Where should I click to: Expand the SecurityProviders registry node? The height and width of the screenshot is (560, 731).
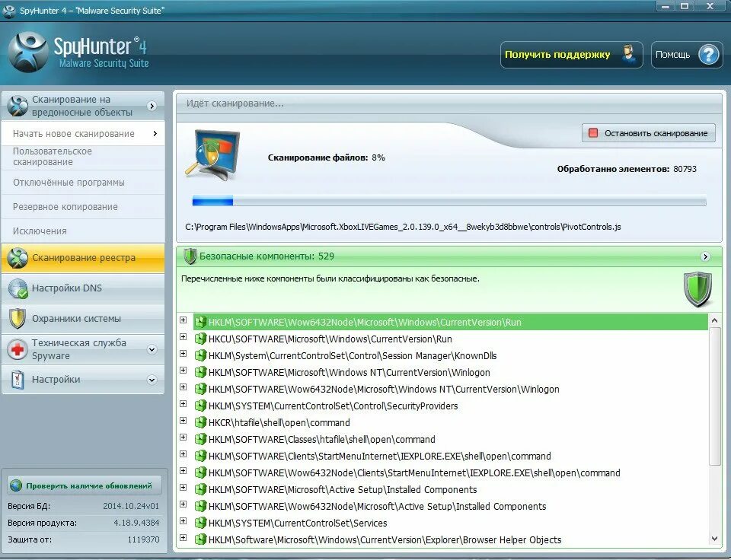point(184,404)
